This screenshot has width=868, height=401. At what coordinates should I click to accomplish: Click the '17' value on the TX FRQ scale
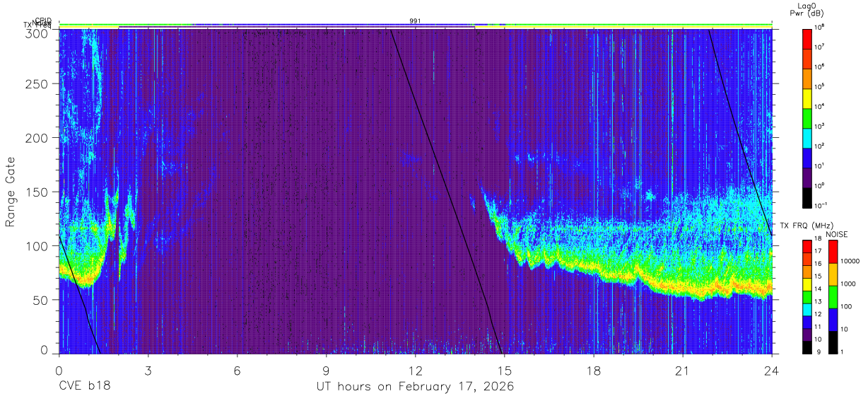point(819,251)
